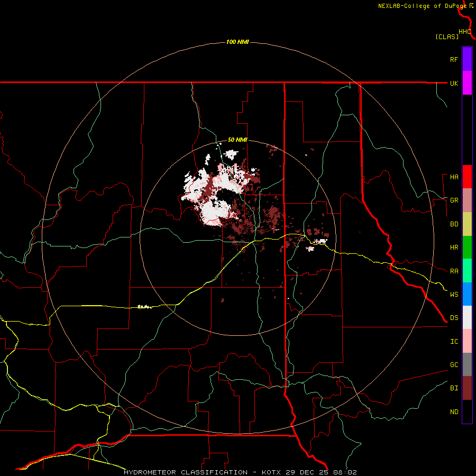This screenshot has width=476, height=476.
Task: Click the ND black legend swatch
Action: [467, 411]
